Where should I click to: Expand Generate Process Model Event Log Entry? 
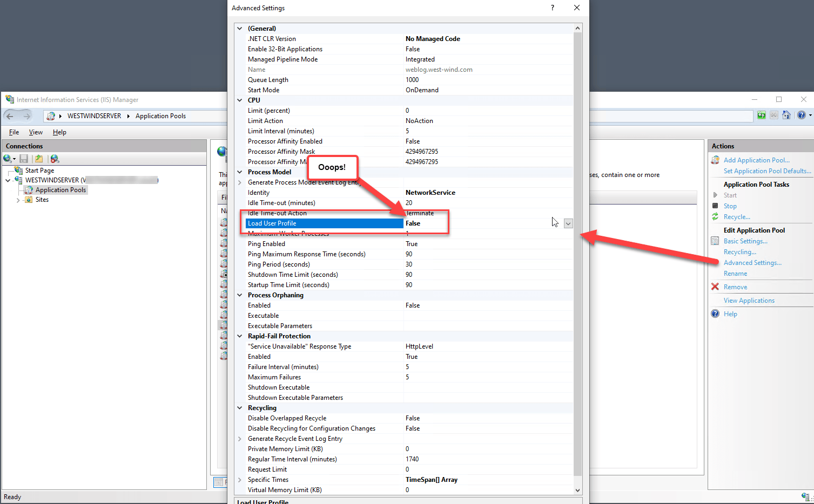point(240,182)
